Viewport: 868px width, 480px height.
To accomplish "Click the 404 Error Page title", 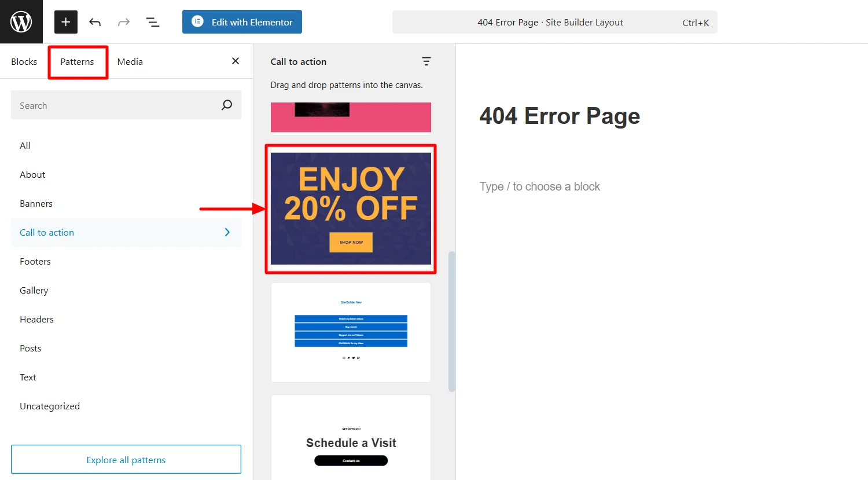I will (560, 116).
